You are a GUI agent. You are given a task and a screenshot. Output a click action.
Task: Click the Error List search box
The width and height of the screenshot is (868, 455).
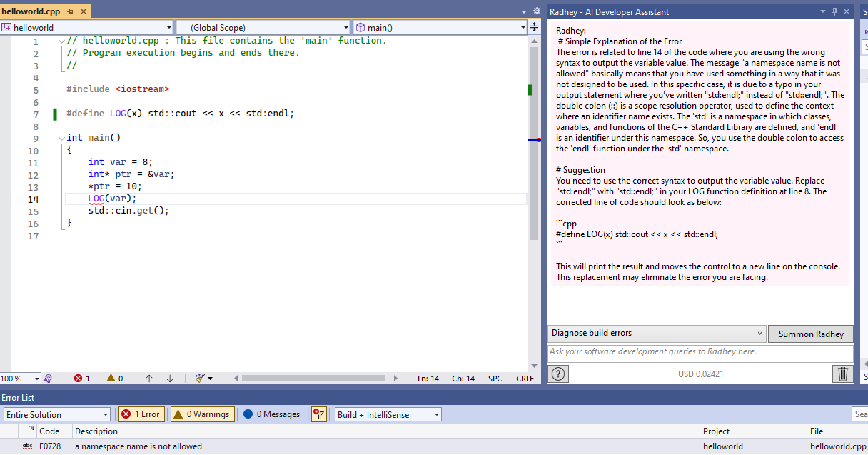coord(860,414)
